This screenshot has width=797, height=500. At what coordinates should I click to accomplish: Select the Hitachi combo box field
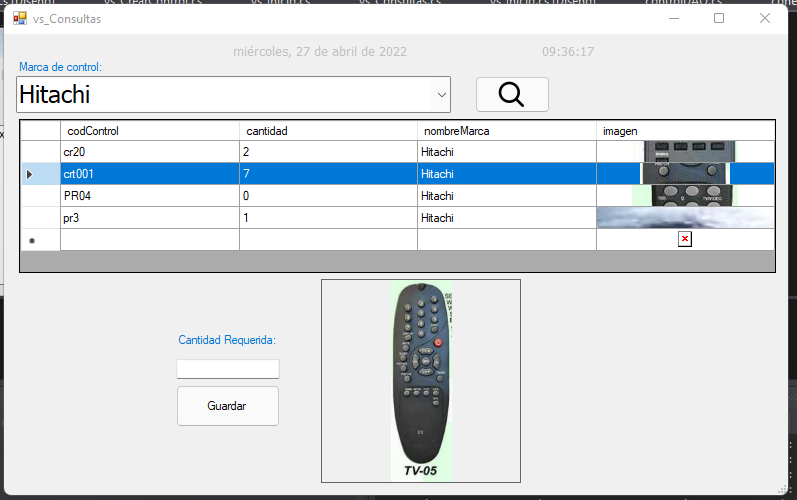[x=233, y=95]
